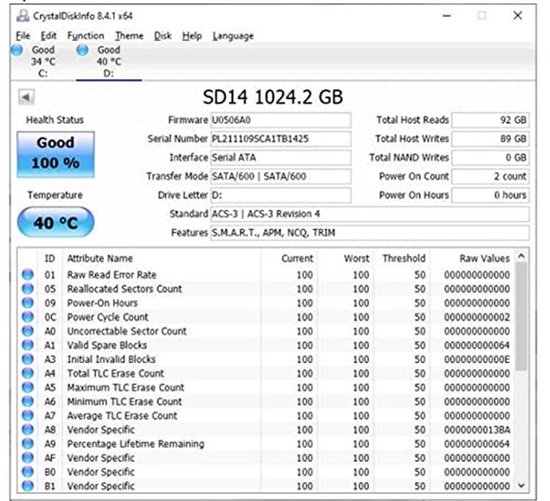550x501 pixels.
Task: Select the D: drive tab at 40 °C
Action: (109, 61)
